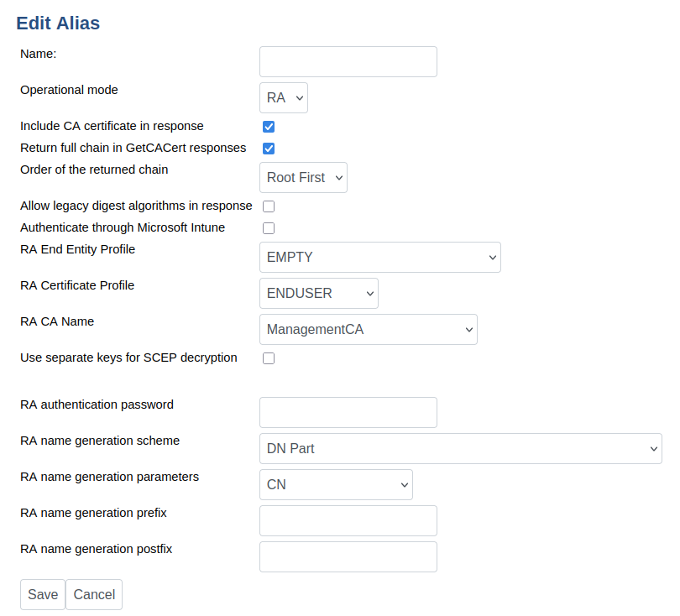
Task: Open the Order of the returned chain selector
Action: click(303, 177)
